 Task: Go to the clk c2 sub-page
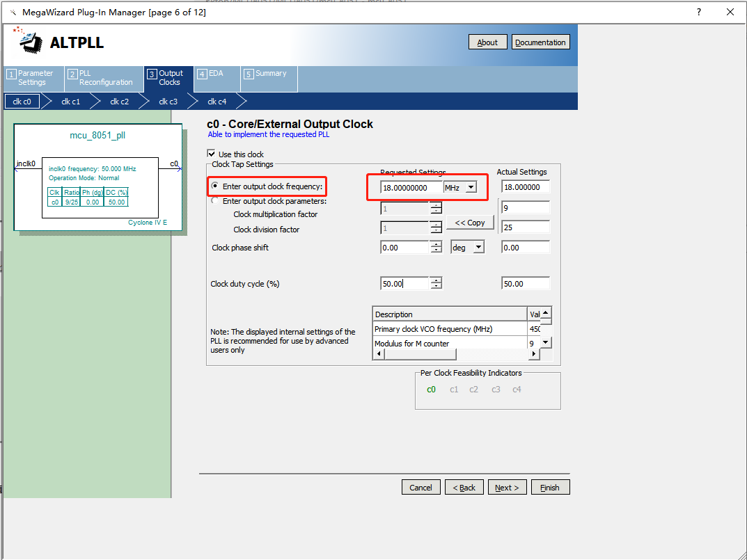[x=119, y=102]
